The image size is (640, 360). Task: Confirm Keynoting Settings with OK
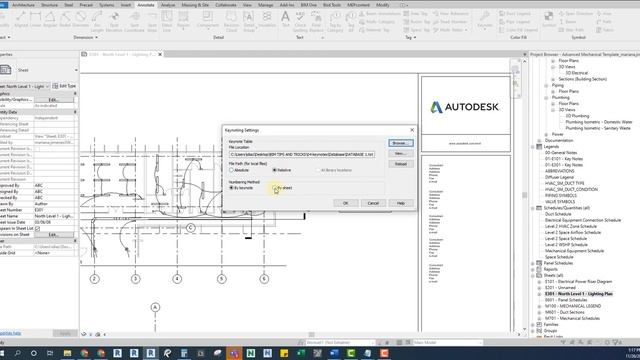point(346,203)
